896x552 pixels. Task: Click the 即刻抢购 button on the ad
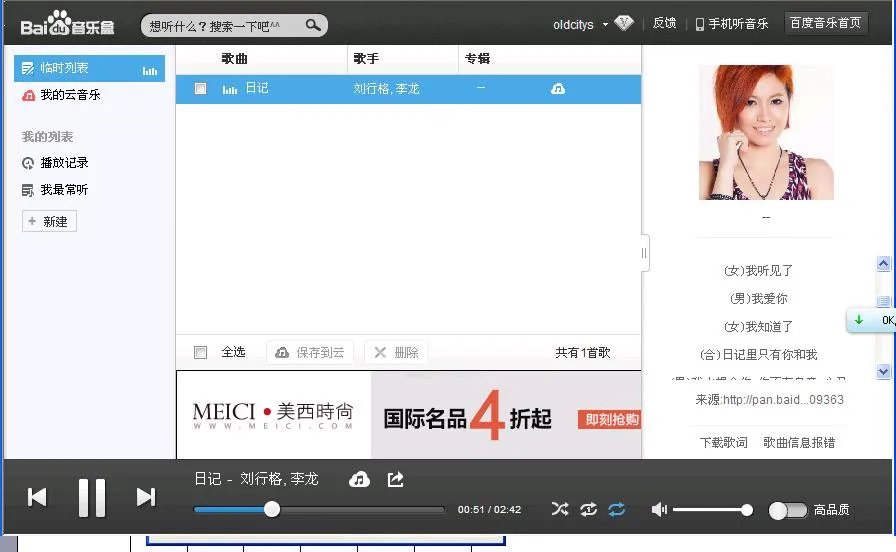[x=610, y=419]
